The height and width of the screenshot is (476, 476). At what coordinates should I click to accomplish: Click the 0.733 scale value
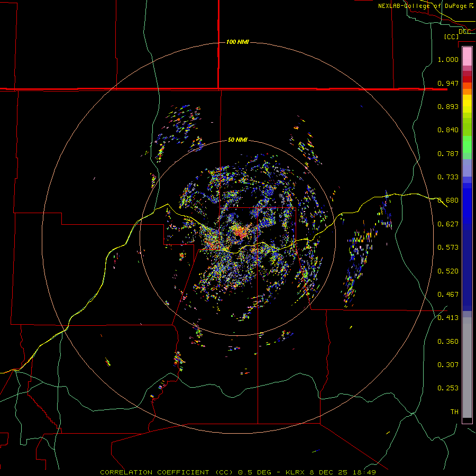pos(448,177)
